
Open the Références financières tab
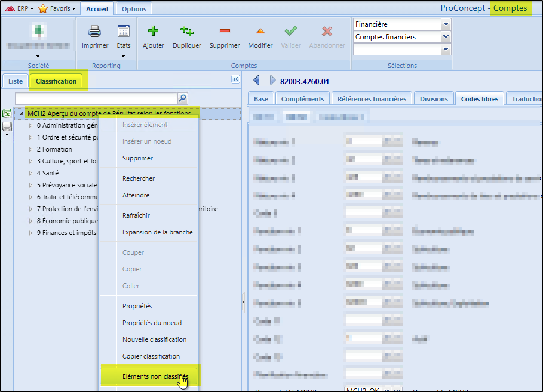(x=372, y=99)
